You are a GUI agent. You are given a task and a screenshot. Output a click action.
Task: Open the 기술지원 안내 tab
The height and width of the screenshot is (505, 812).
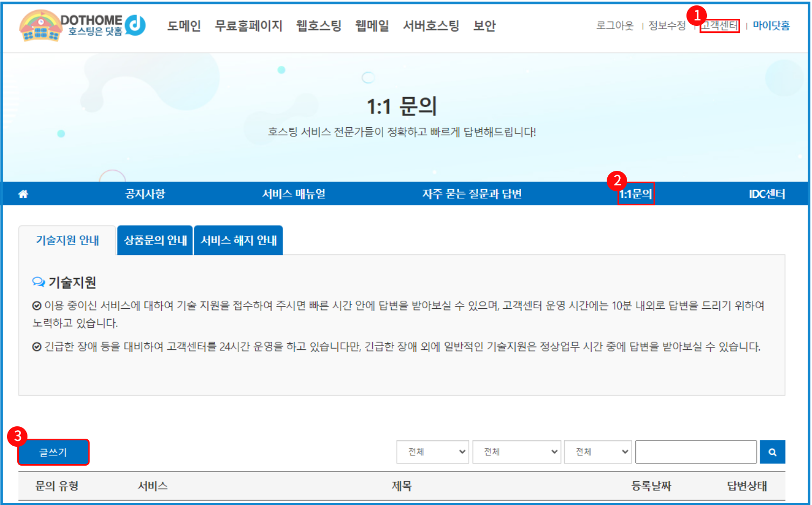tap(67, 240)
